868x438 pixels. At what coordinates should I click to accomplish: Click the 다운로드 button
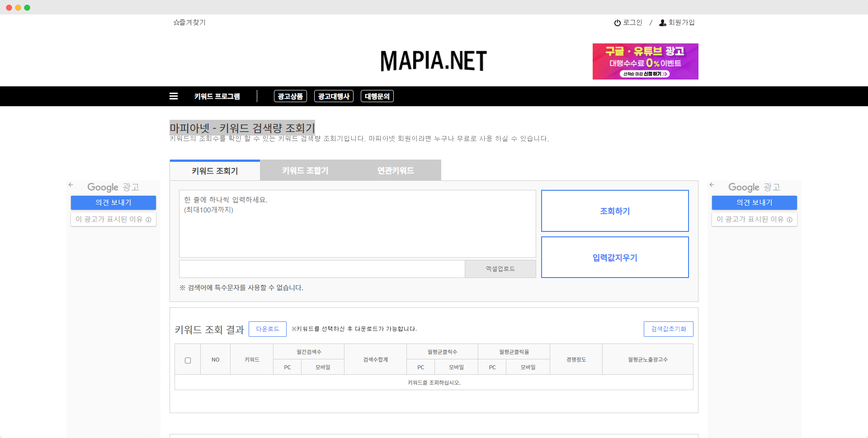click(x=268, y=329)
